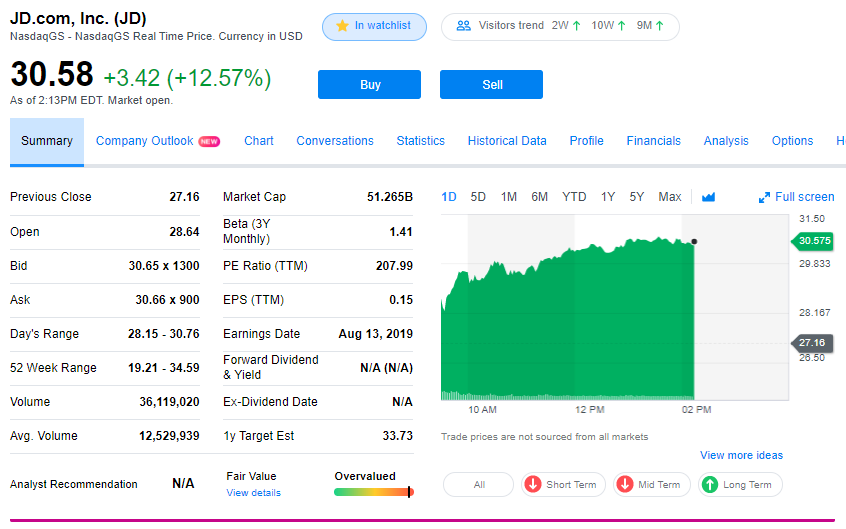The height and width of the screenshot is (529, 846).
Task: Select the Mid Term filter pill
Action: coord(652,485)
